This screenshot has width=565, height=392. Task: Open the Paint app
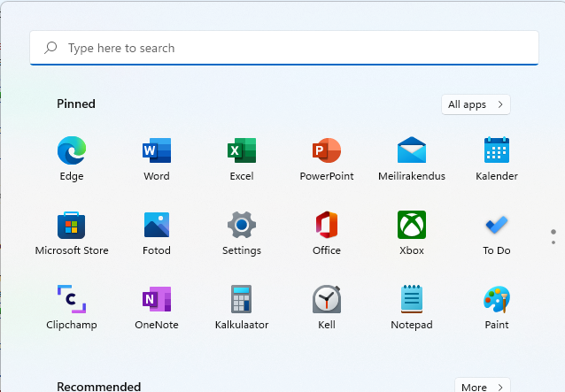pos(497,307)
